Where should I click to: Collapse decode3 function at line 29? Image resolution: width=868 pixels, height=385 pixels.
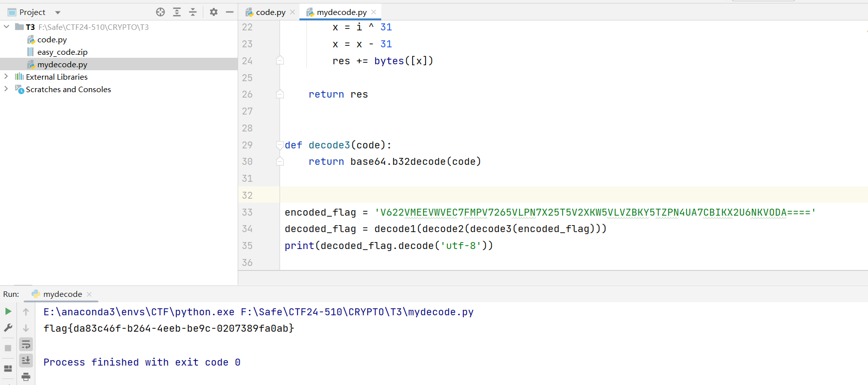coord(280,145)
